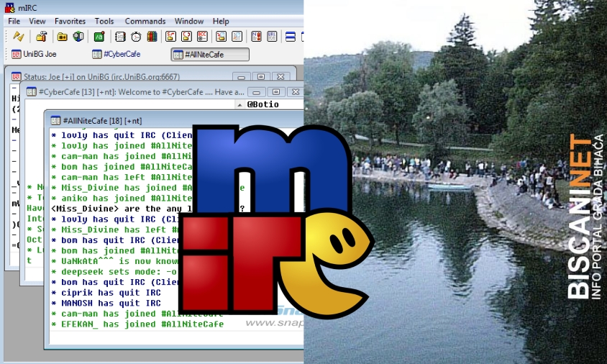Screen dimensions: 607x364
Task: Click line "MANOSH has quit IRC"
Action: coord(106,303)
